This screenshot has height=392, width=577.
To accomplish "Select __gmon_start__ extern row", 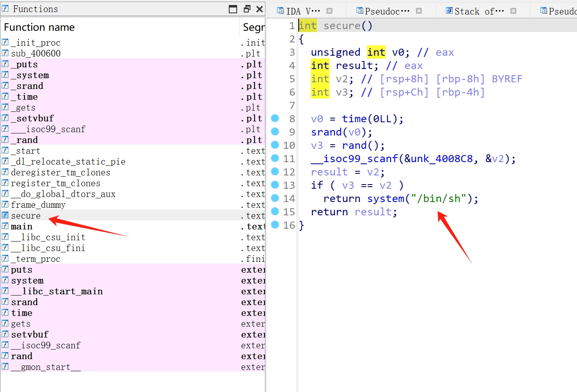I will pos(133,367).
